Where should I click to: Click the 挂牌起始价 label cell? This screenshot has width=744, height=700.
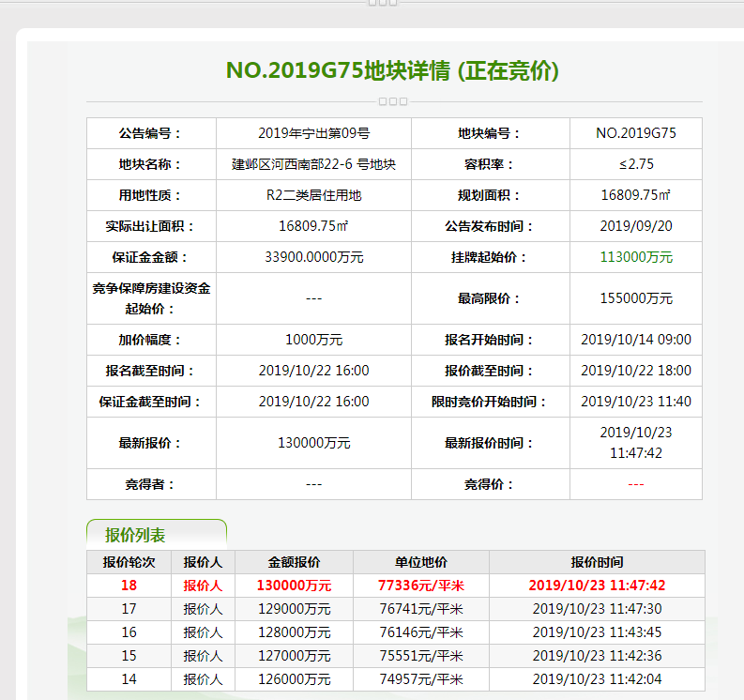(x=491, y=257)
